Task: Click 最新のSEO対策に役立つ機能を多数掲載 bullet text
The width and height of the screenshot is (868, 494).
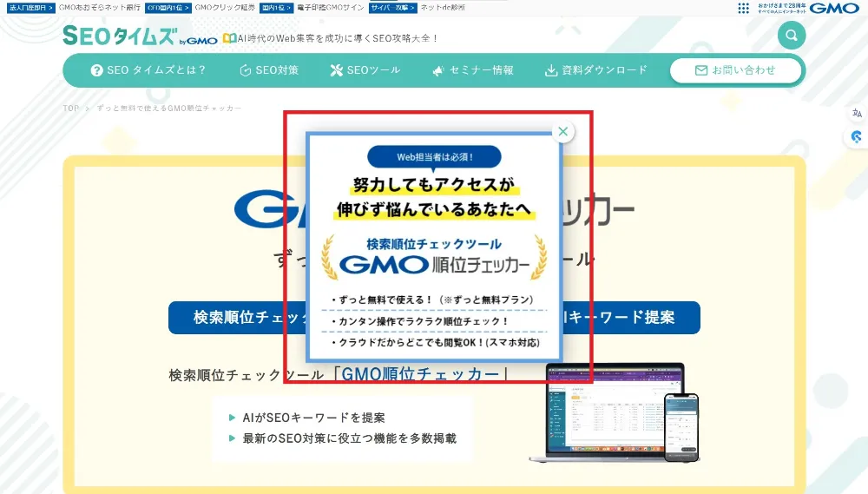Action: coord(349,438)
